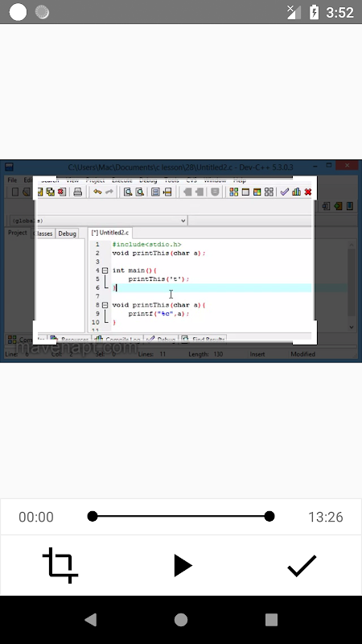The height and width of the screenshot is (644, 362).
Task: Click the red X icon in Dev-C++ toolbar
Action: (308, 192)
